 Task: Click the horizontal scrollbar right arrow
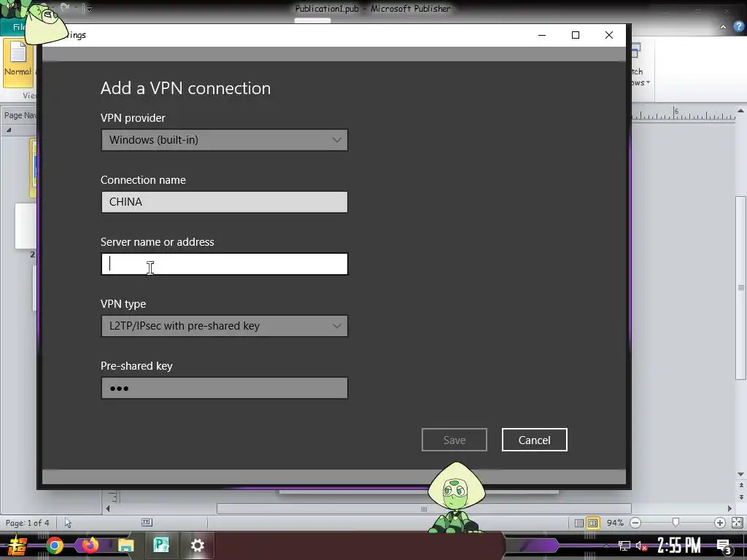point(729,509)
